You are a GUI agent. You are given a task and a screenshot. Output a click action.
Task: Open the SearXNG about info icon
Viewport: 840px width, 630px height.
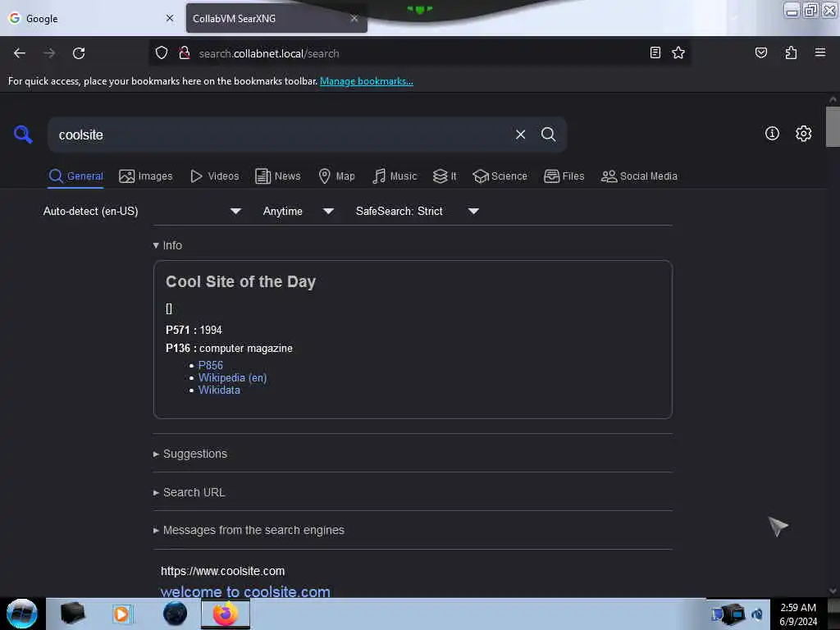(x=772, y=134)
